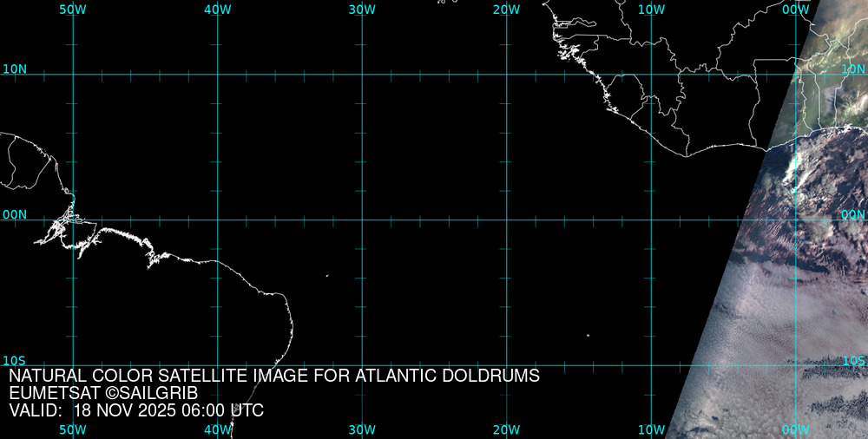
Task: Click the grid intersection of 40W and 10N
Action: click(217, 75)
